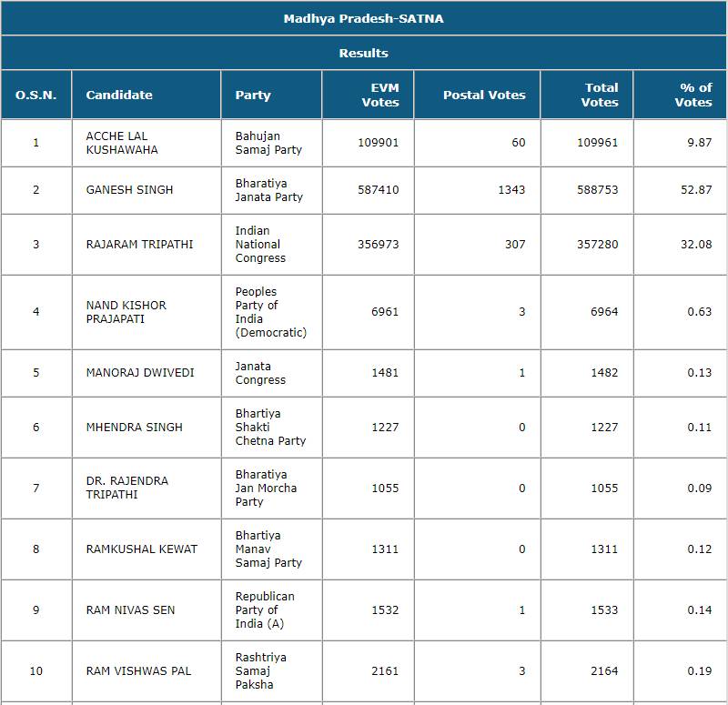Screen dimensions: 728x705
Task: Select the Republican Party of India (A) cell
Action: (265, 609)
